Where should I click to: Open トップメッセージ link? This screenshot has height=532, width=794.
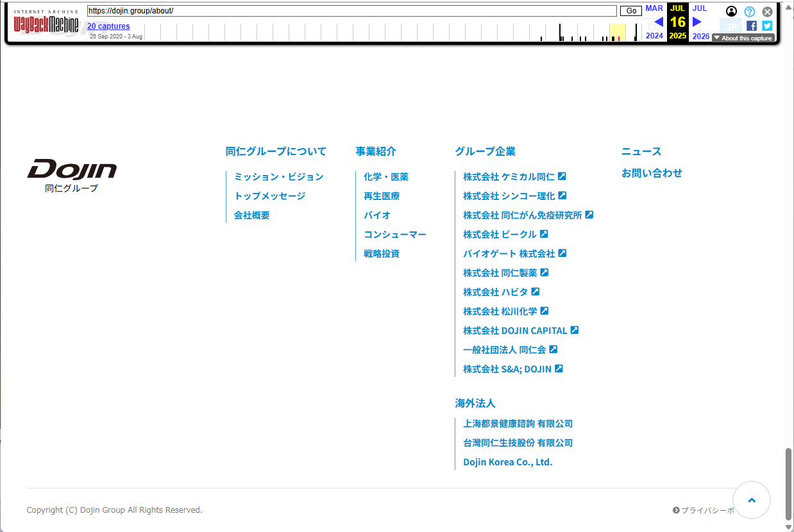270,195
